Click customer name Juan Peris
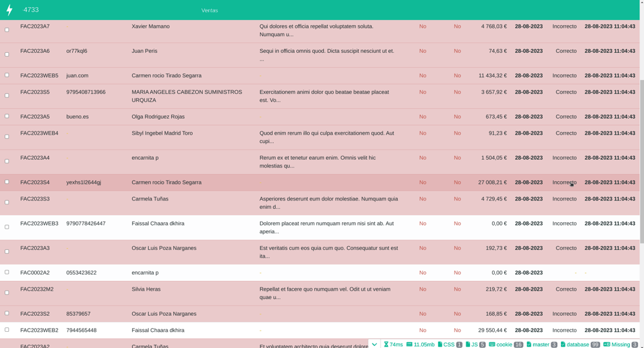Viewport: 644px width, 348px height. click(144, 51)
